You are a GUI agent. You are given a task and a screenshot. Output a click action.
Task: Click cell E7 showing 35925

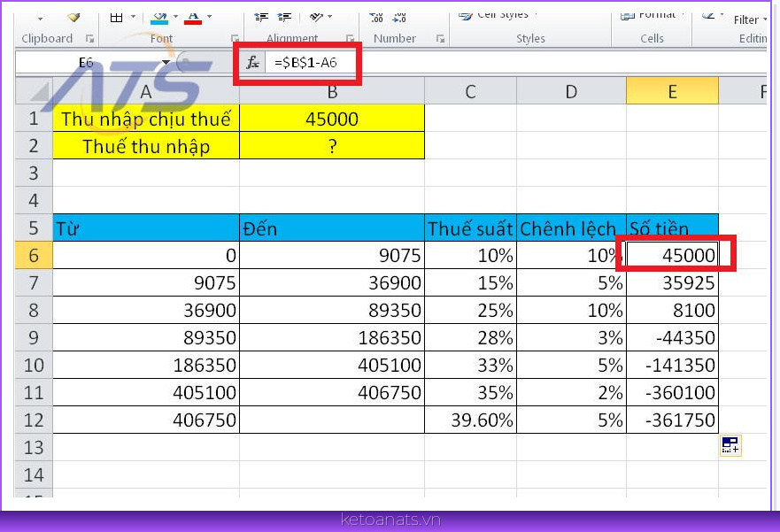(x=673, y=282)
